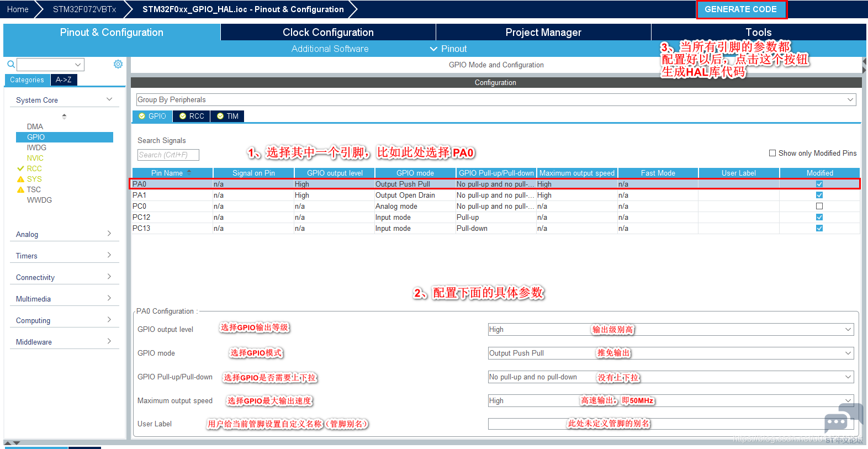This screenshot has height=449, width=868.
Task: Select the PA1 pin row
Action: 495,195
